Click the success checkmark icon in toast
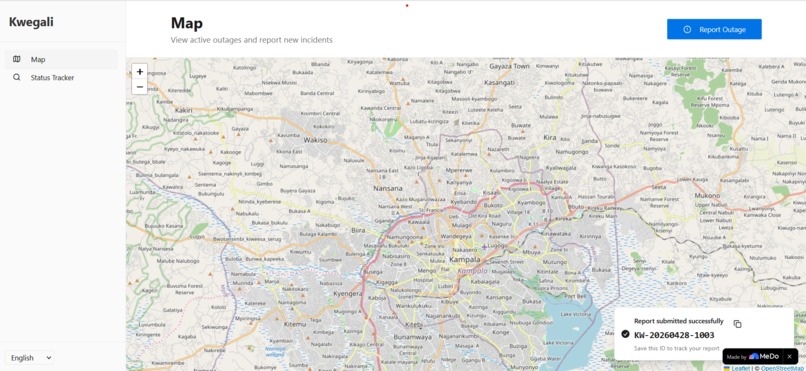 [x=625, y=335]
